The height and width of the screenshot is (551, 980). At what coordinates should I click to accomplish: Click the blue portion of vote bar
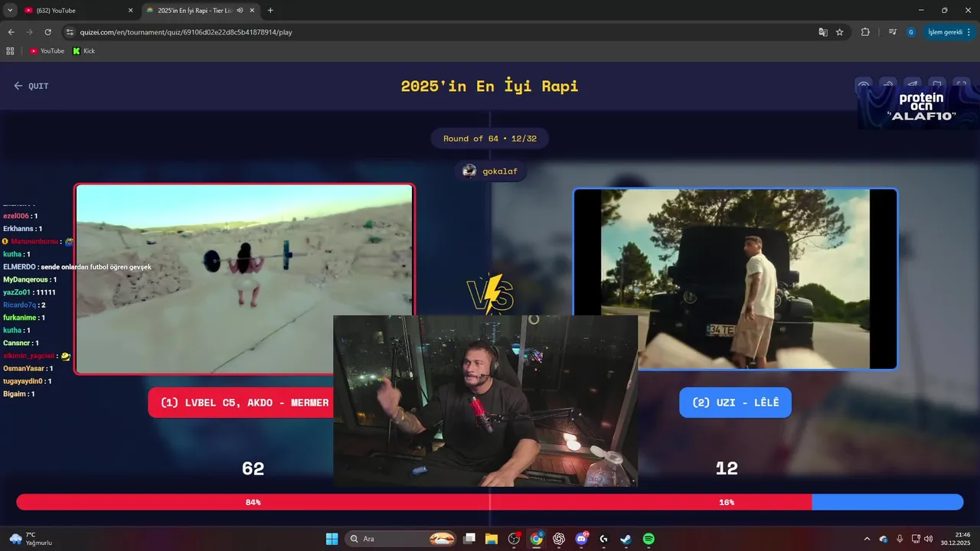[x=887, y=502]
